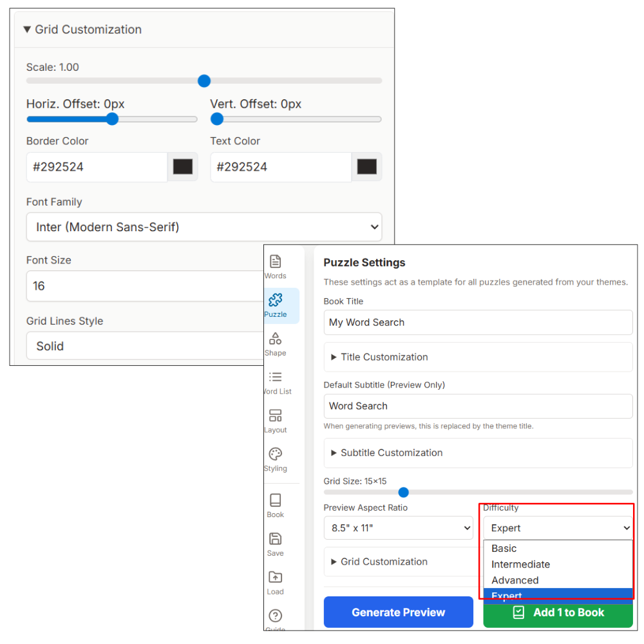Click the Book Title input field

pos(477,322)
